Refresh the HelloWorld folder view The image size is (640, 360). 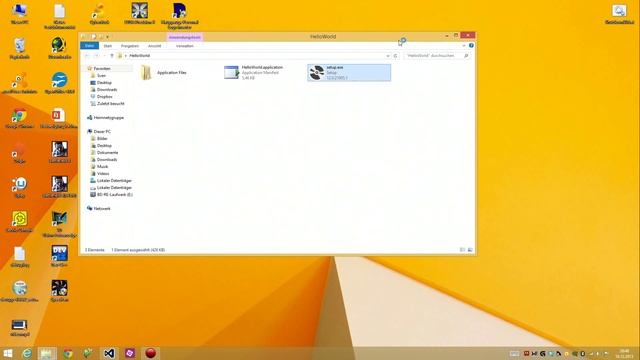(x=396, y=56)
